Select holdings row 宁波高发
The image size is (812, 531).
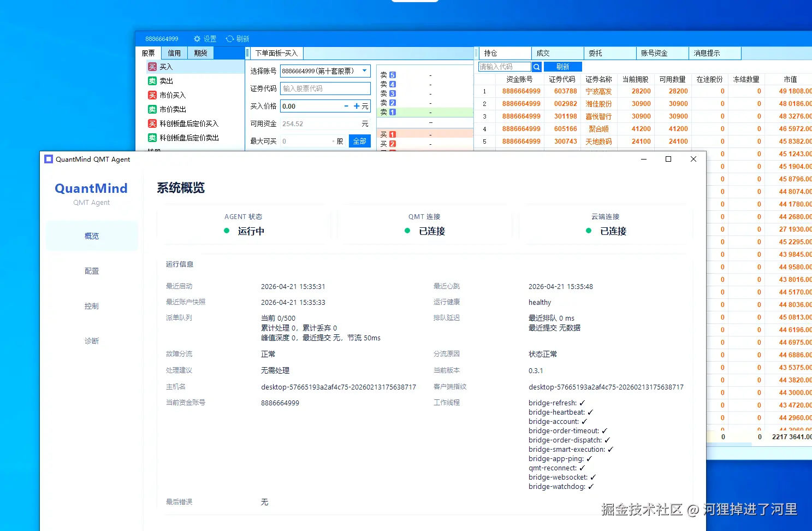(x=643, y=91)
